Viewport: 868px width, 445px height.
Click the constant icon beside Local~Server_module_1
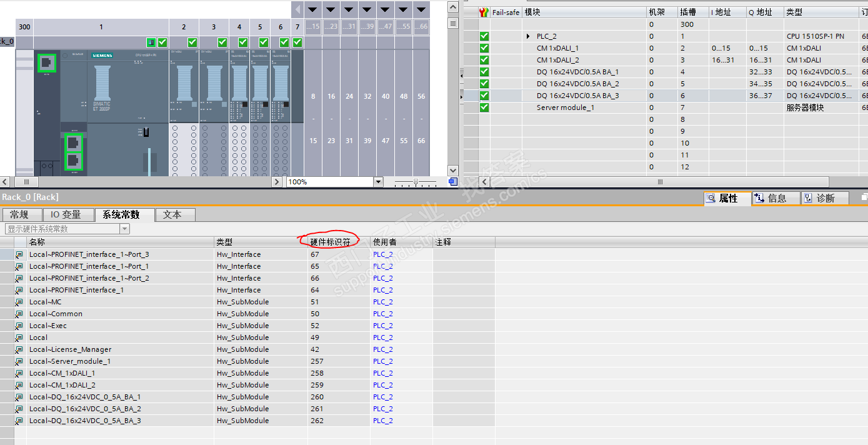click(x=19, y=362)
